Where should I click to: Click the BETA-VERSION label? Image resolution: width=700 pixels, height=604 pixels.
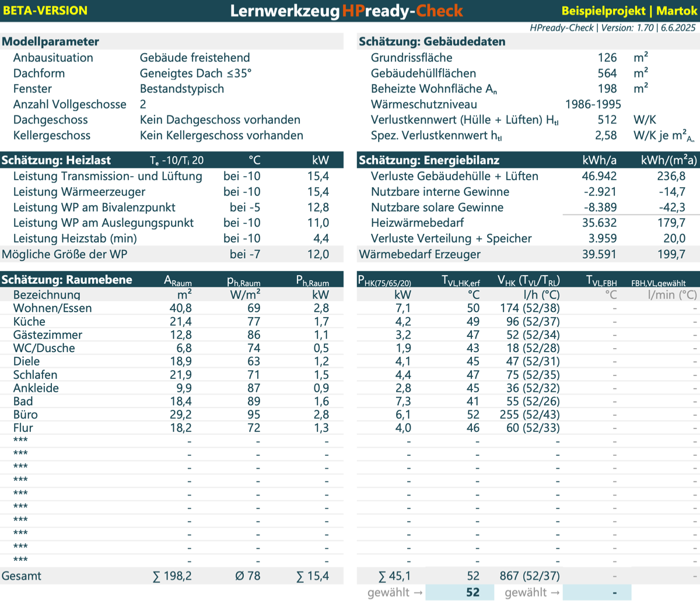(45, 10)
